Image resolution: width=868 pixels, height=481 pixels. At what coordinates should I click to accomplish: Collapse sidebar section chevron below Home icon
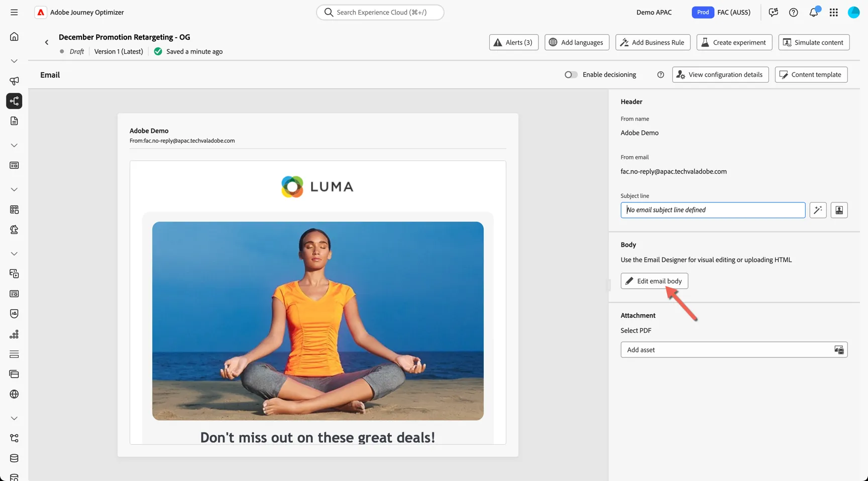(14, 61)
